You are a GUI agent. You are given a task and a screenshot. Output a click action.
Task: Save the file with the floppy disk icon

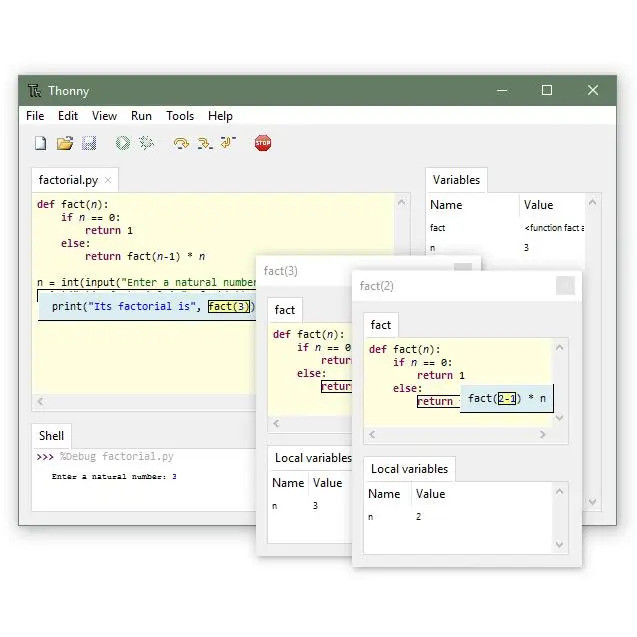pos(89,143)
